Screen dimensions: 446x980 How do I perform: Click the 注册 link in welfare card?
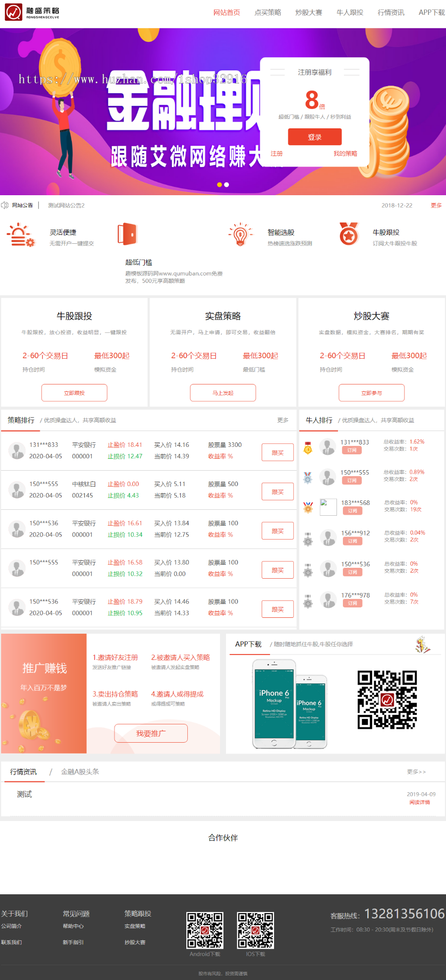pos(277,154)
